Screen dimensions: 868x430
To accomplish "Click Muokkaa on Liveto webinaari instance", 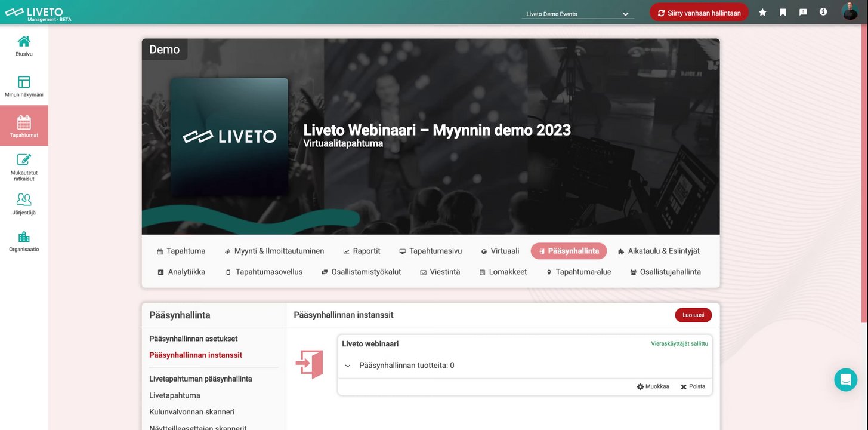I will coord(653,386).
